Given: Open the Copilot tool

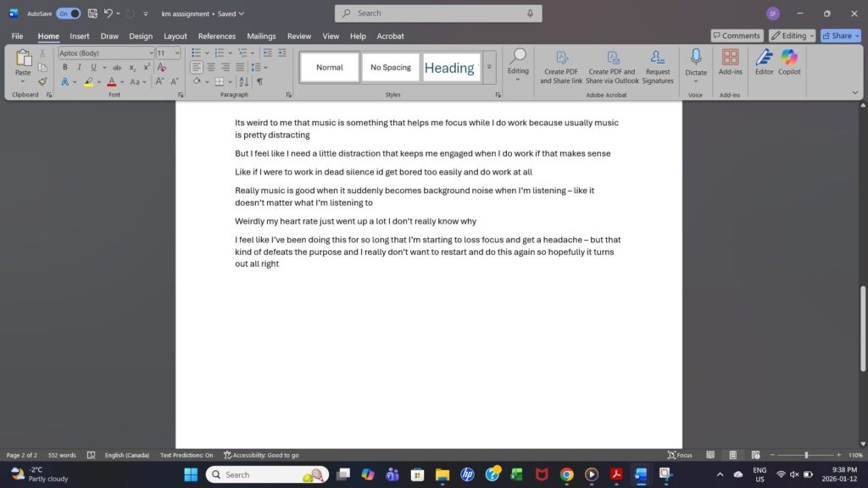Looking at the screenshot, I should 789,61.
